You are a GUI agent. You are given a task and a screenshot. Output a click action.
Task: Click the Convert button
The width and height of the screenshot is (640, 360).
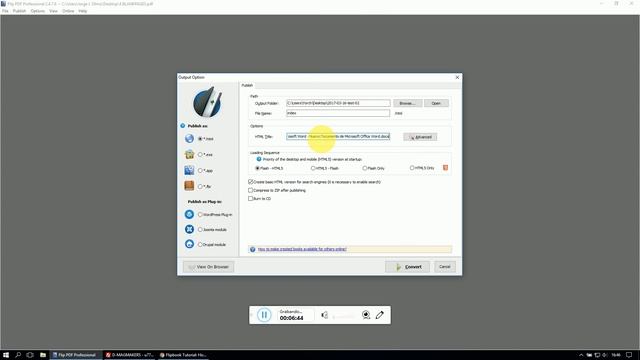point(407,267)
